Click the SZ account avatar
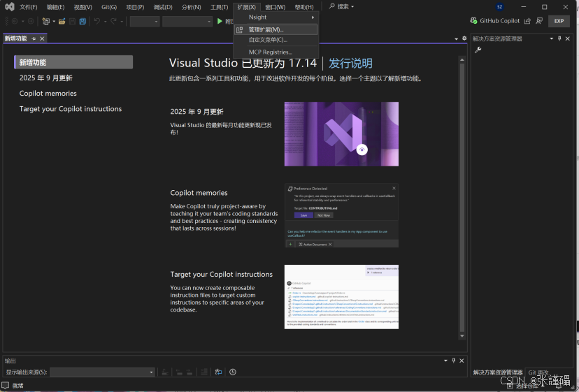579x392 pixels. point(499,7)
